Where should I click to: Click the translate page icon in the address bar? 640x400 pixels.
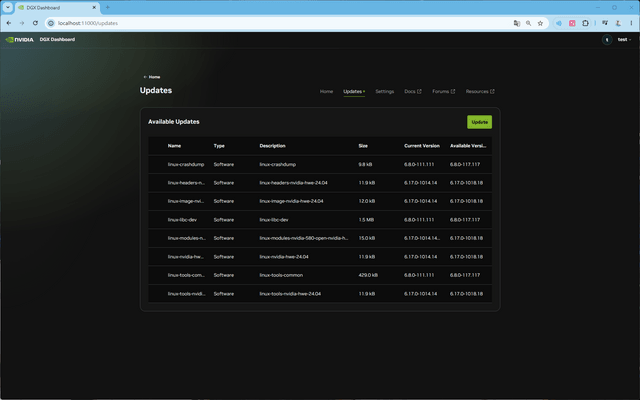tap(517, 23)
